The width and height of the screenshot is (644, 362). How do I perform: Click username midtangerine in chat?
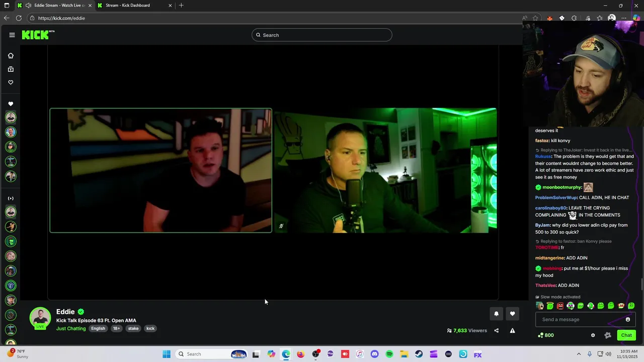[x=549, y=258]
